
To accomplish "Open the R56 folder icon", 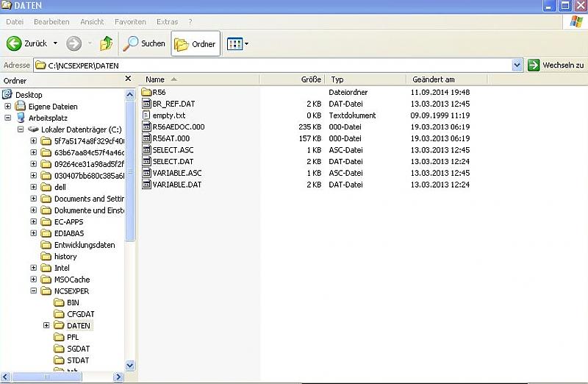I will coord(146,92).
